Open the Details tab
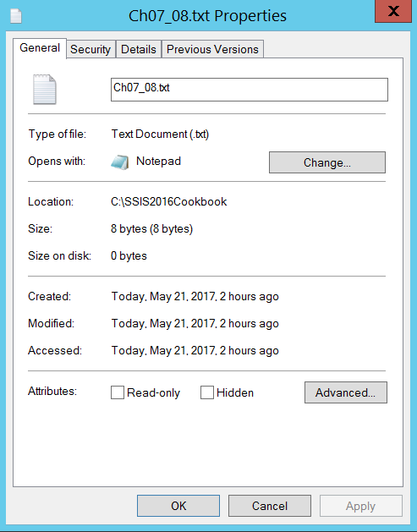Viewport: 417px width, 532px height. coord(139,50)
